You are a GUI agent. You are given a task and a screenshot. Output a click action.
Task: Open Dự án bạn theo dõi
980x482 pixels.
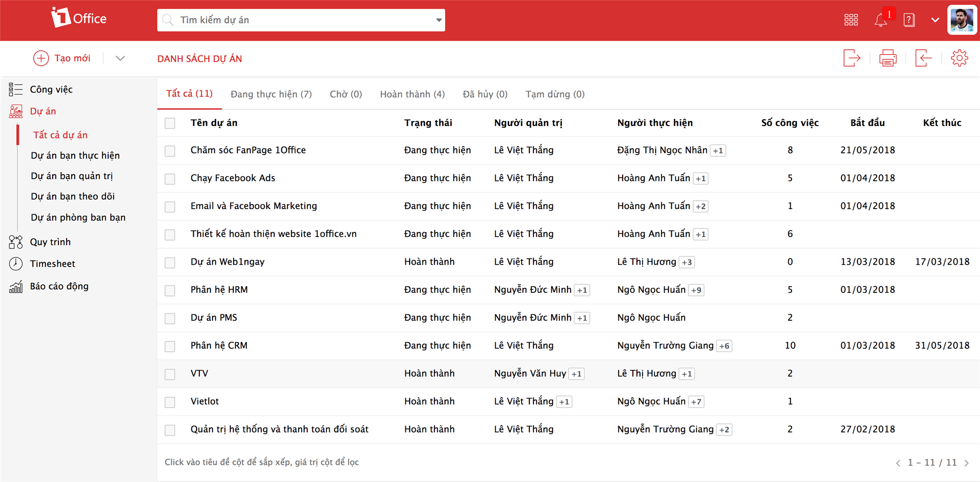click(73, 196)
